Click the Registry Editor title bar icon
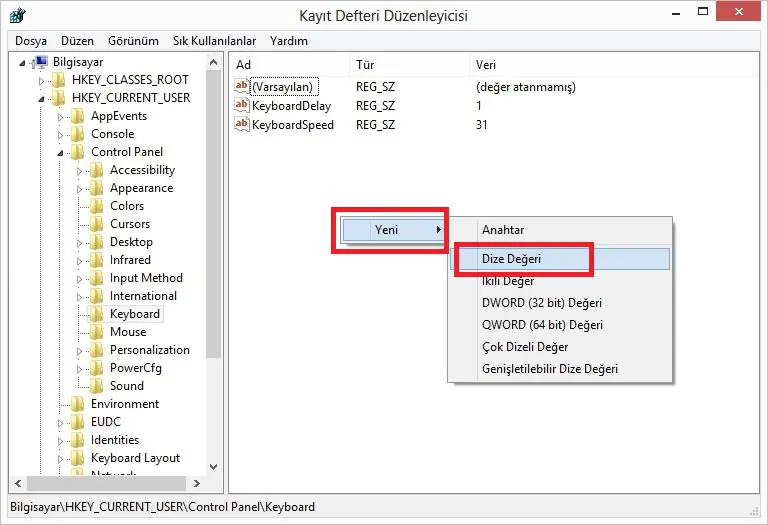The width and height of the screenshot is (768, 525). [x=18, y=16]
